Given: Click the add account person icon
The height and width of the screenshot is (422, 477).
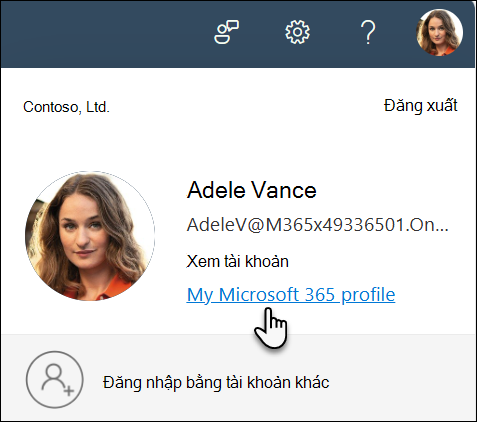Looking at the screenshot, I should point(55,380).
